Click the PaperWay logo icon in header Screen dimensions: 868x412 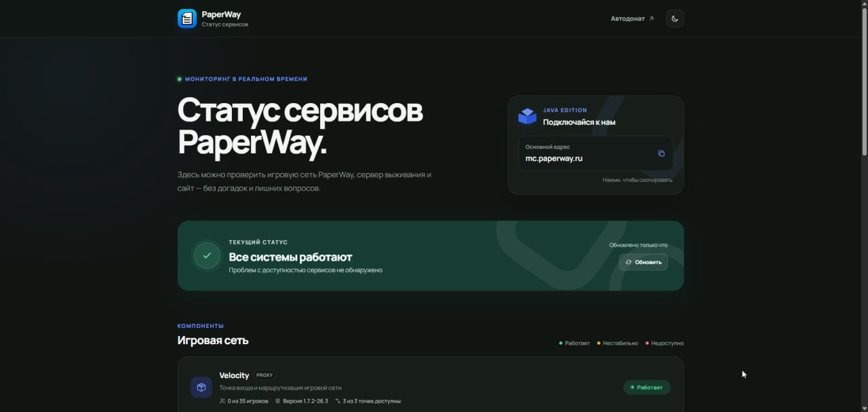(187, 18)
